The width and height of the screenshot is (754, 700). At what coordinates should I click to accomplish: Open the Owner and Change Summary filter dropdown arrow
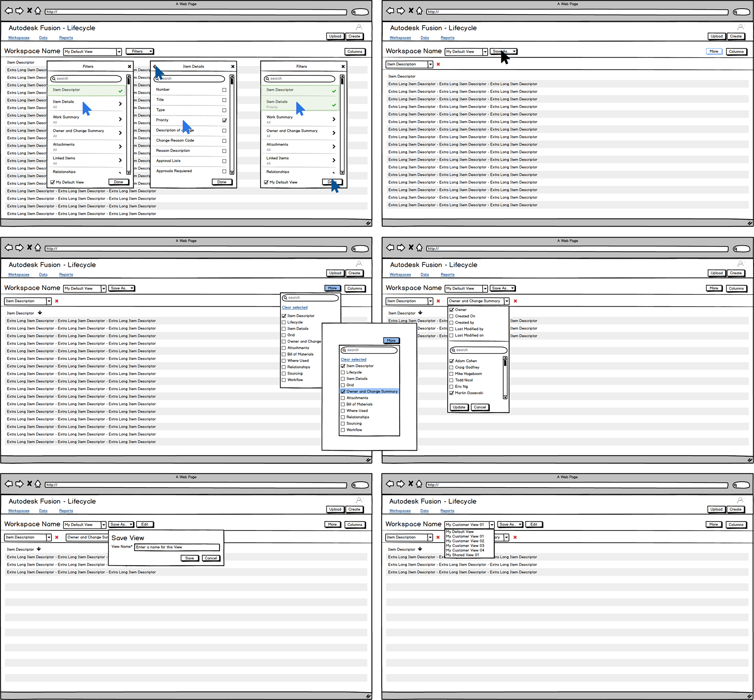pyautogui.click(x=507, y=301)
